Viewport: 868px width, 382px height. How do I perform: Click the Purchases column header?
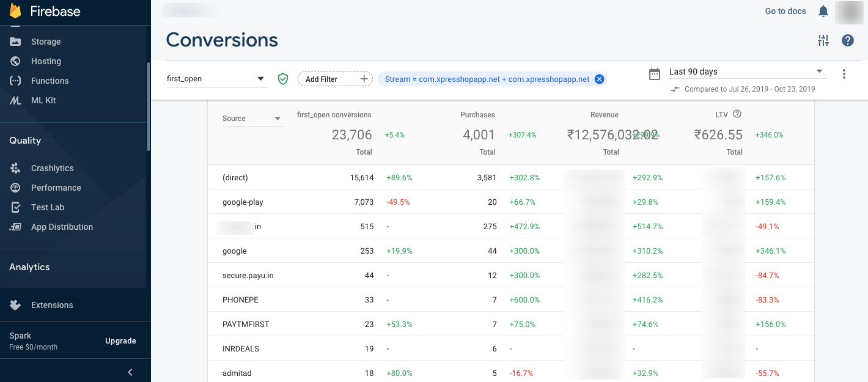tap(477, 115)
